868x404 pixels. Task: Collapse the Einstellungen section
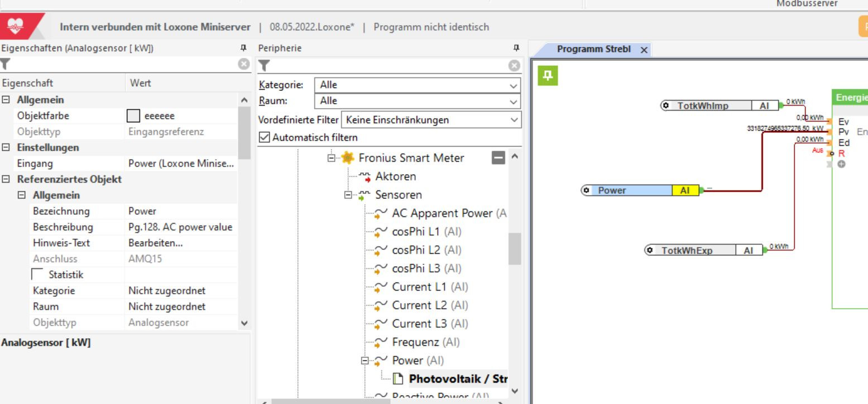coord(6,148)
